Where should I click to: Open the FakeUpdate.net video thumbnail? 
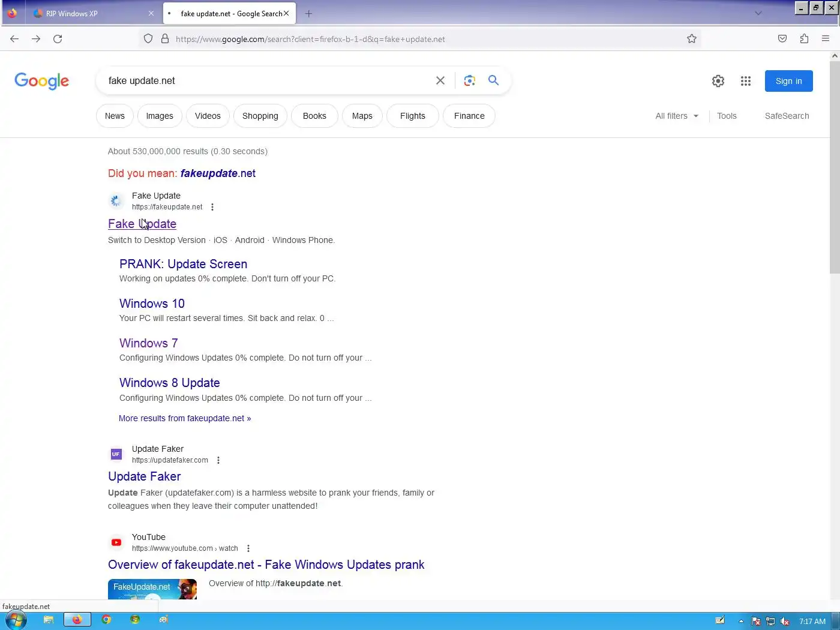tap(152, 589)
